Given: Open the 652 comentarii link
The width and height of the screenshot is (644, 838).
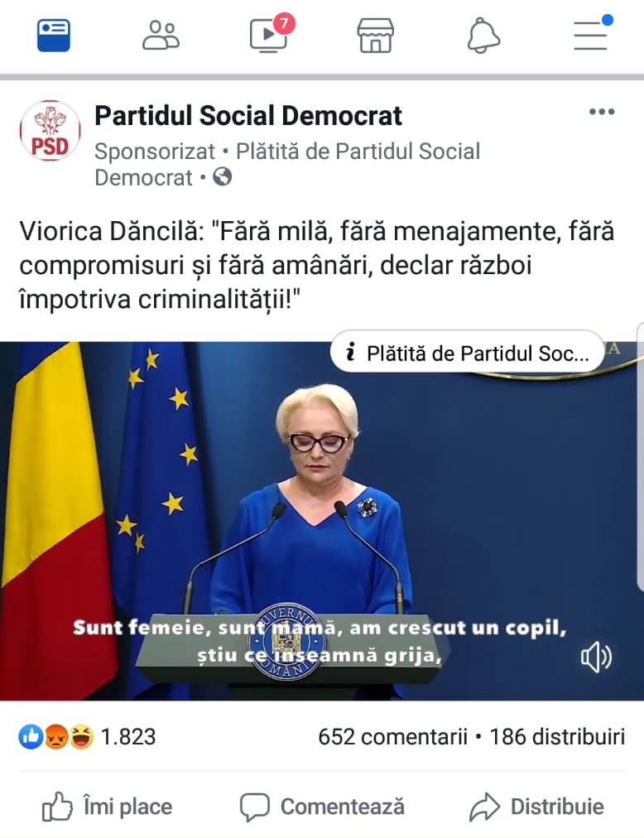Looking at the screenshot, I should (x=393, y=737).
